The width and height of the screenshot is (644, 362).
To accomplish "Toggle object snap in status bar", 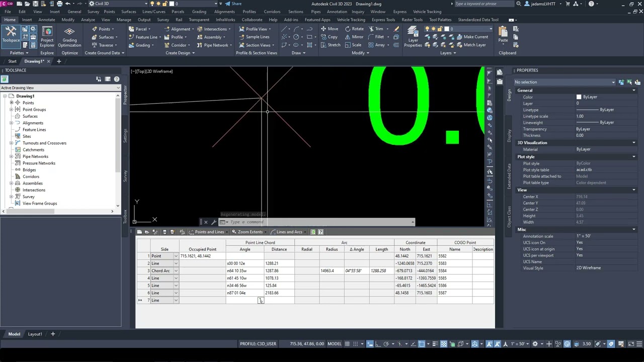I will coord(422,344).
